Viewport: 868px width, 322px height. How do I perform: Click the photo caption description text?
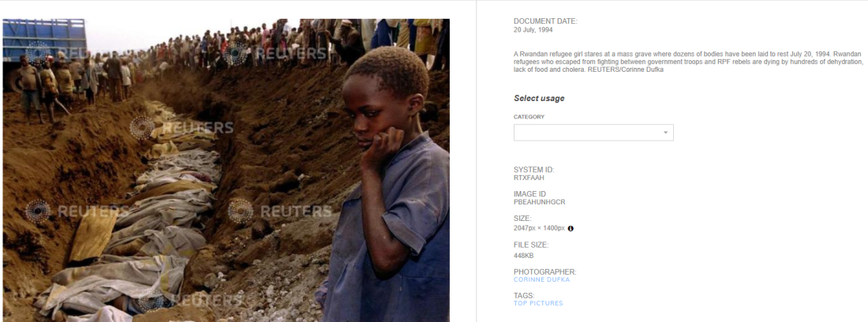click(688, 62)
